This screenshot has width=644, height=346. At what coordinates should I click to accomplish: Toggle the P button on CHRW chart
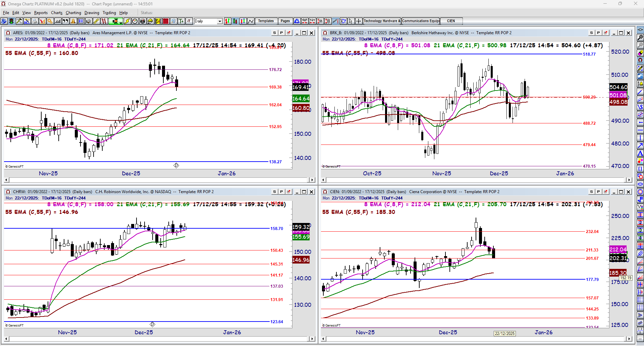[x=281, y=192]
